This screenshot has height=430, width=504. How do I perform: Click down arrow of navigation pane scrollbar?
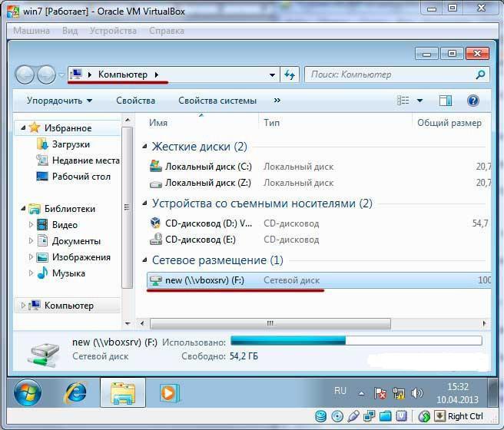[128, 323]
